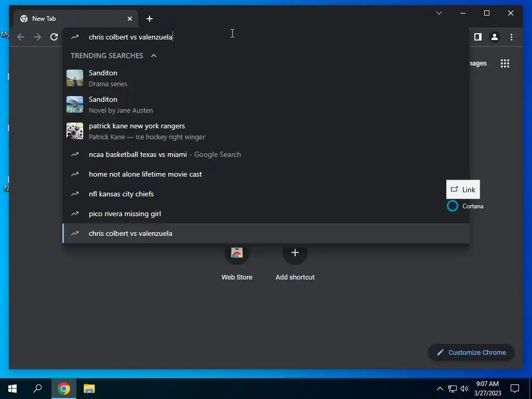Go forward using the forward arrow

37,37
